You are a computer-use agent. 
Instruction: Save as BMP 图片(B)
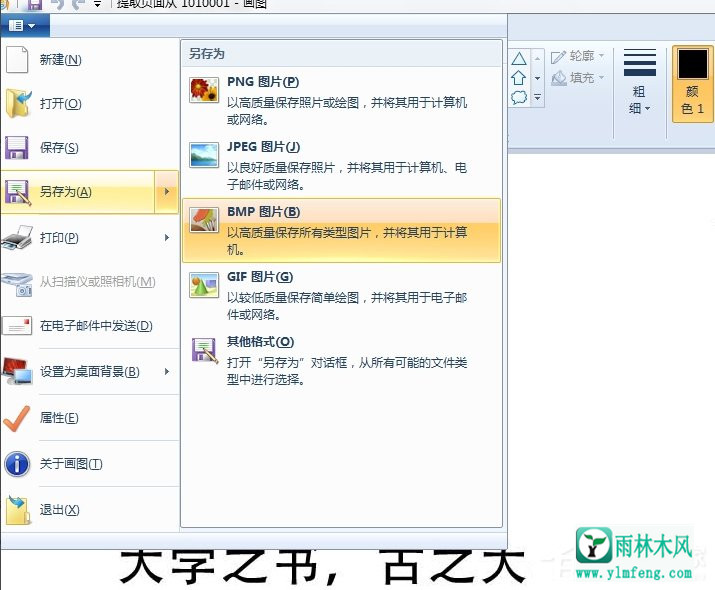(342, 230)
